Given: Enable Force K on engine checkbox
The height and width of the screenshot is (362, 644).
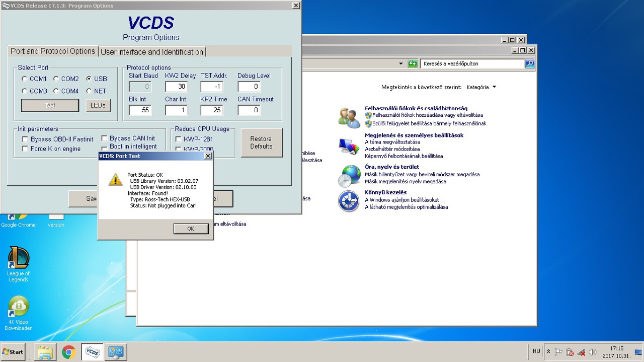Looking at the screenshot, I should tap(25, 149).
